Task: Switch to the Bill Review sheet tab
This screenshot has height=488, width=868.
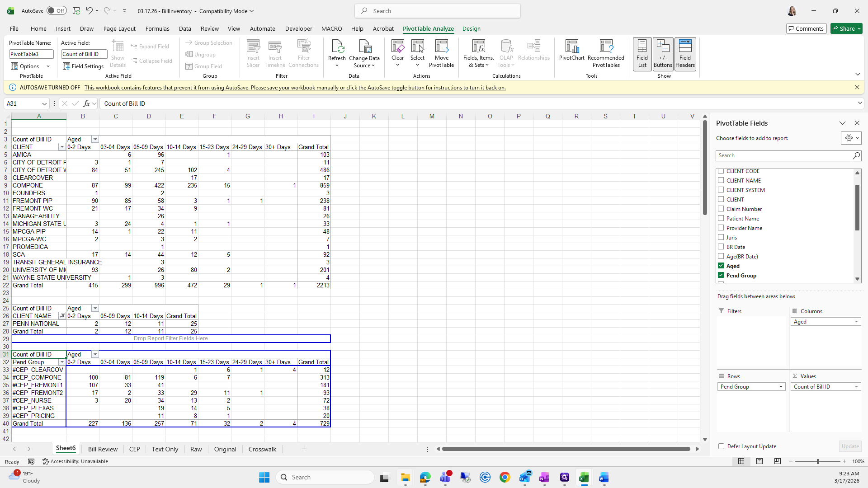Action: [x=103, y=449]
